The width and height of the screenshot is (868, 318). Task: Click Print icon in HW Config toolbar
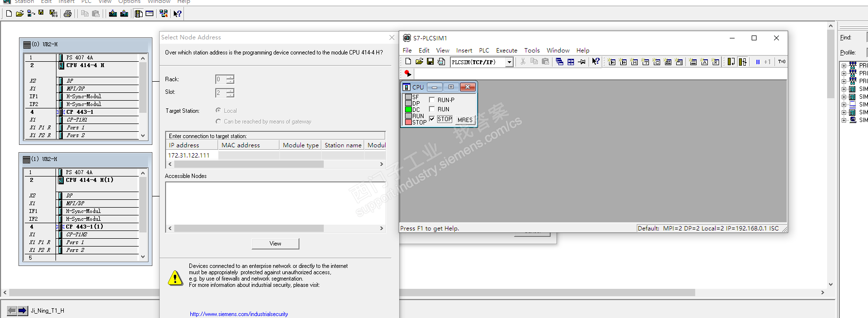tap(68, 14)
